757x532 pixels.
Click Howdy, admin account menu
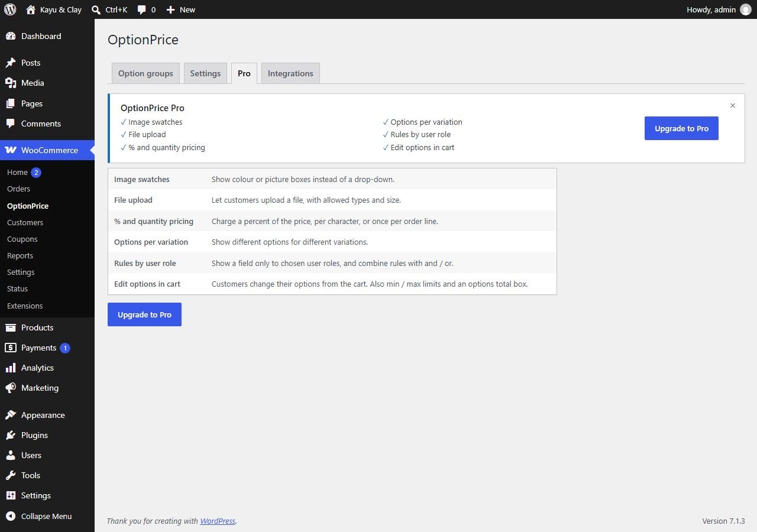pos(719,9)
